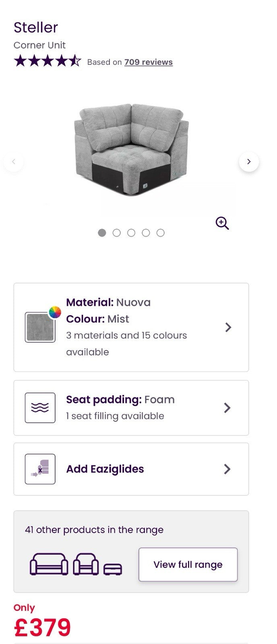Select the fifth image carousel dot
This screenshot has width=277, height=644.
pyautogui.click(x=160, y=233)
